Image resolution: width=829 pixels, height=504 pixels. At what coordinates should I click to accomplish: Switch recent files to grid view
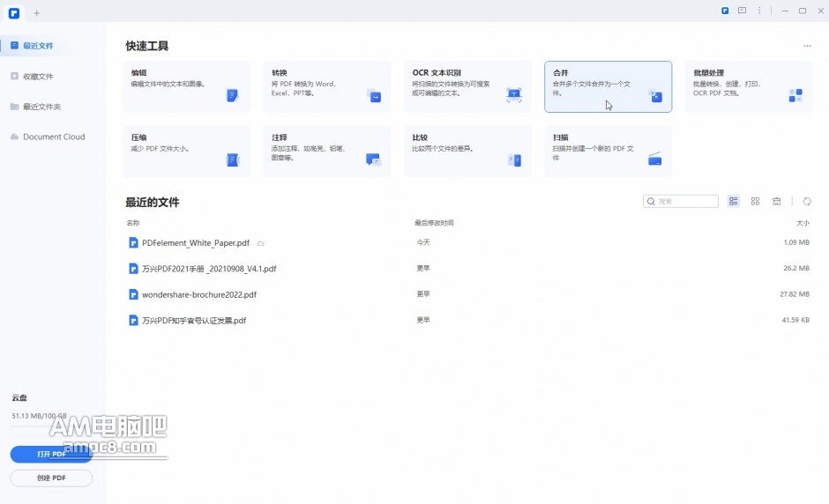coord(755,201)
